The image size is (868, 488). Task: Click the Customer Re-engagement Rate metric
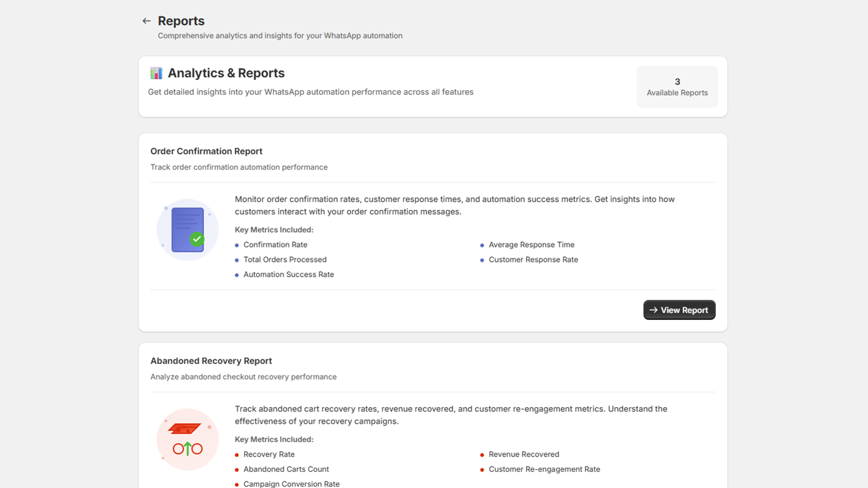[544, 469]
